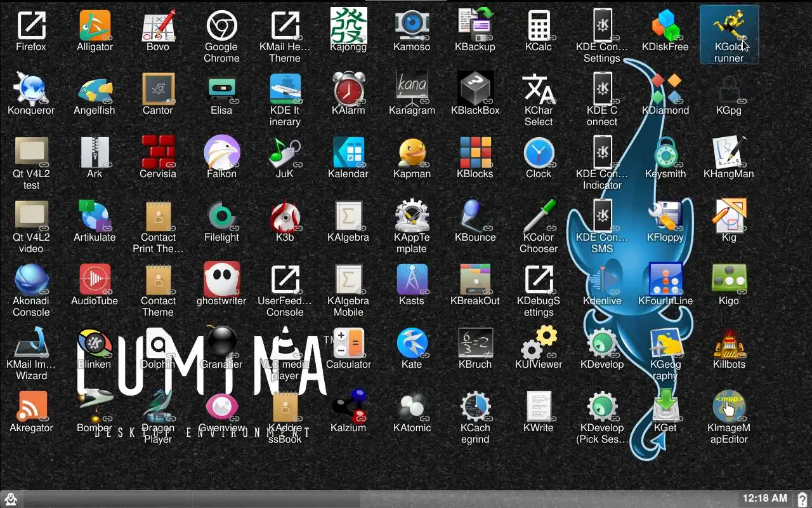Launch KBlackBox cube icon
The image size is (812, 508).
point(475,89)
